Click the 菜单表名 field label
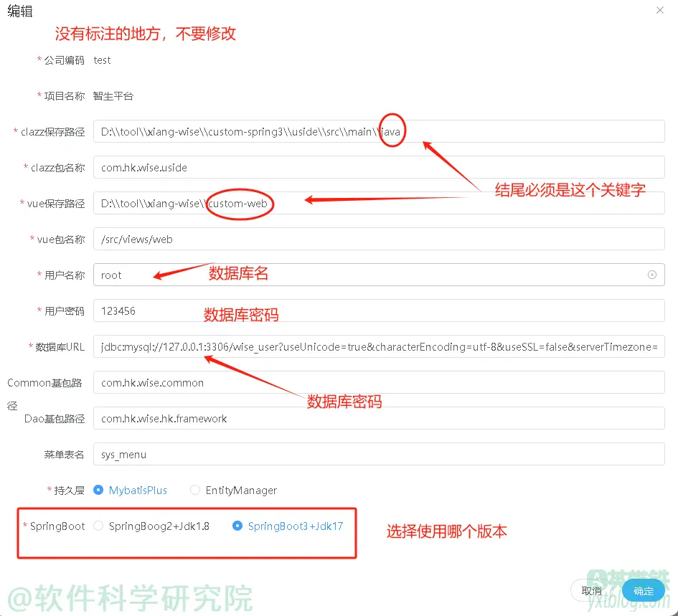The image size is (678, 616). tap(64, 455)
